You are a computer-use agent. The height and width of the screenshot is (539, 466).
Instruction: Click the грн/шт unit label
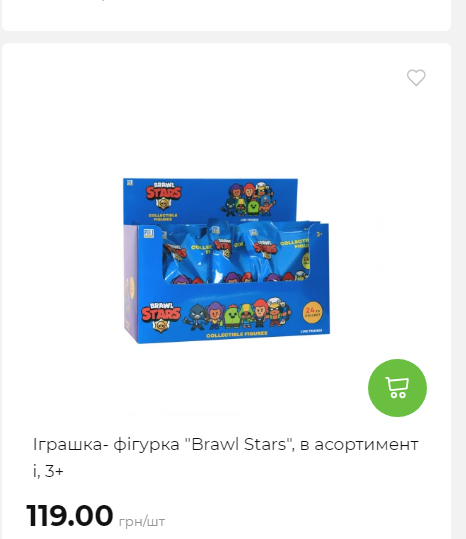[142, 521]
